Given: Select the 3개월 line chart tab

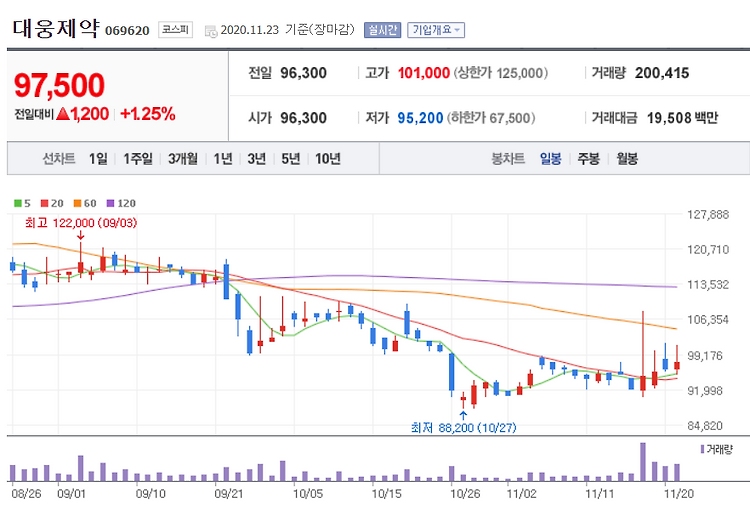Looking at the screenshot, I should click(183, 158).
